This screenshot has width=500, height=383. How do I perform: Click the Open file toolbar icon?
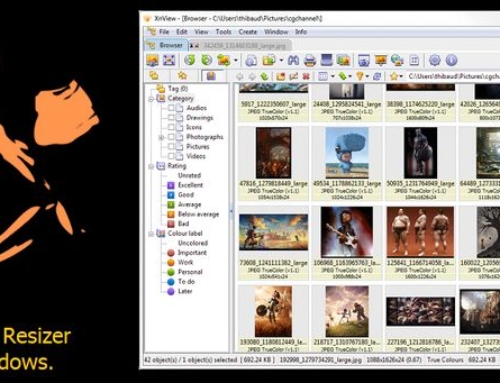pyautogui.click(x=153, y=60)
